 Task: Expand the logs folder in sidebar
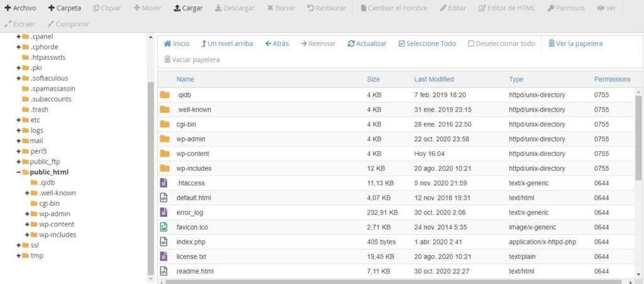(18, 130)
